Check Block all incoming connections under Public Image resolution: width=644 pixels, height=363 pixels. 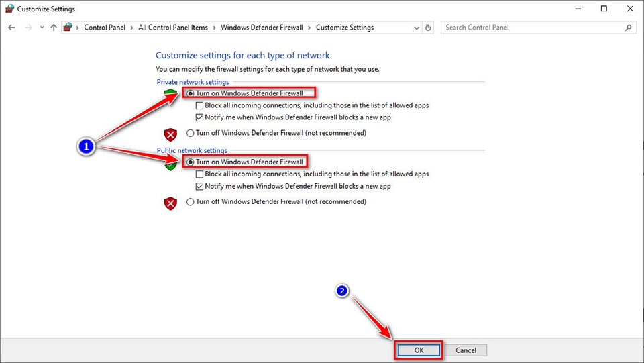pyautogui.click(x=199, y=174)
